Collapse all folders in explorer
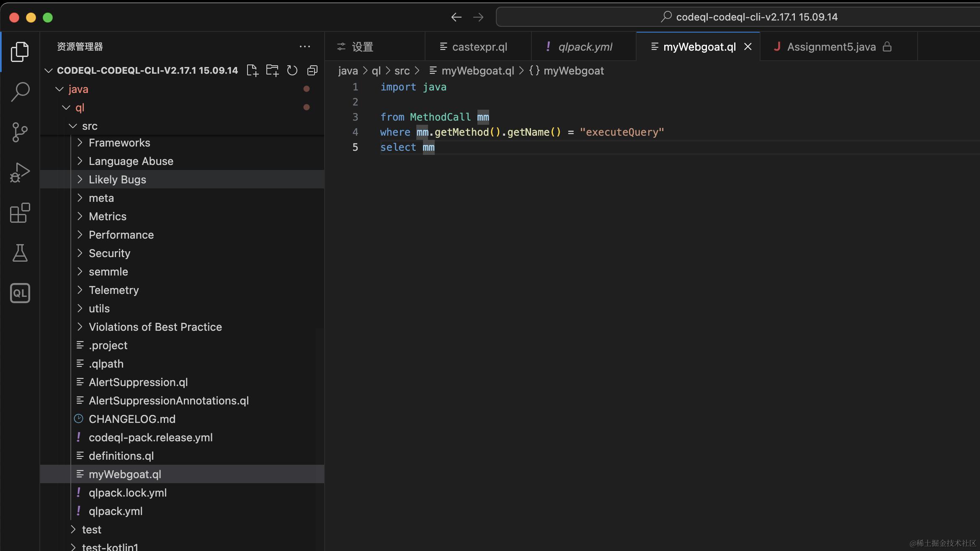Viewport: 980px width, 551px height. click(x=312, y=70)
